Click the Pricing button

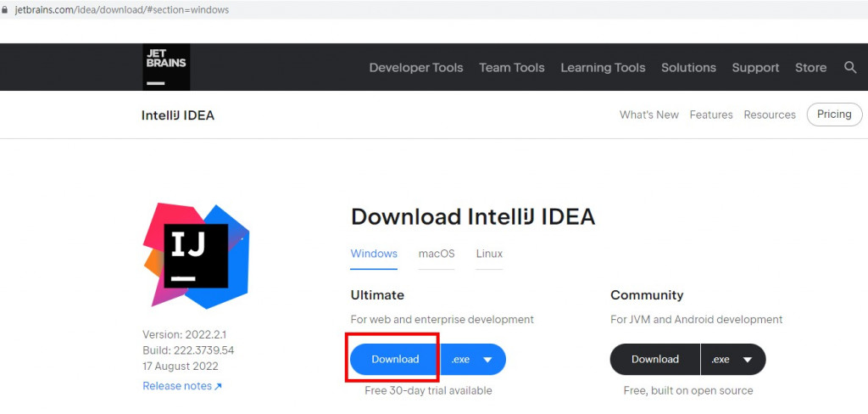tap(834, 115)
